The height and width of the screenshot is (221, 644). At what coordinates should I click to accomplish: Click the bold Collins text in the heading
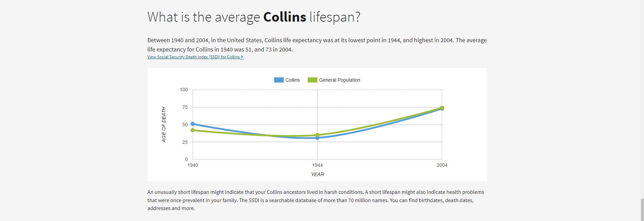pos(284,16)
